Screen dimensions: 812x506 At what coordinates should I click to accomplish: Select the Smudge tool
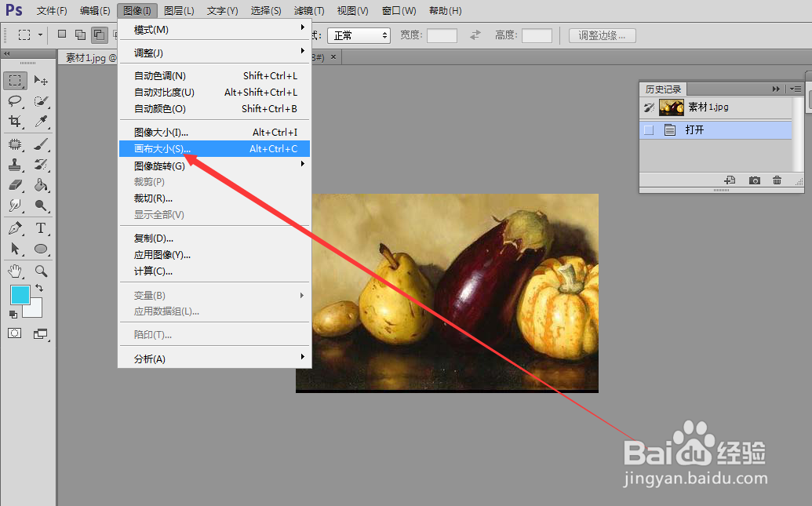pos(15,205)
